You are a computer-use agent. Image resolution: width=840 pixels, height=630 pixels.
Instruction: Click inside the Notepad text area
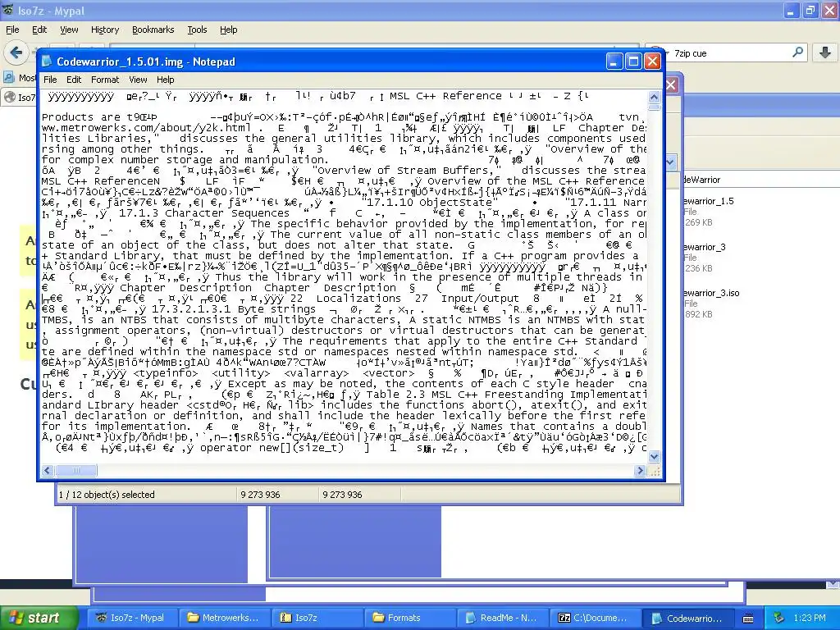pyautogui.click(x=344, y=276)
